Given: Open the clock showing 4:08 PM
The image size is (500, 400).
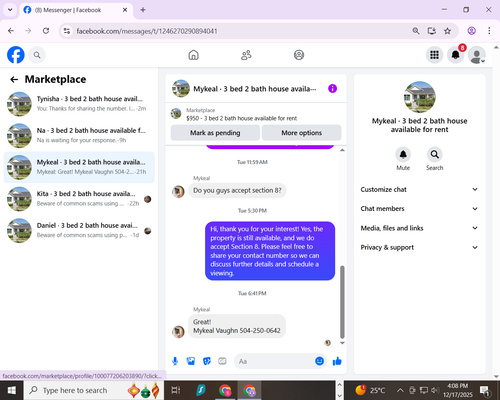Looking at the screenshot, I should click(x=458, y=390).
